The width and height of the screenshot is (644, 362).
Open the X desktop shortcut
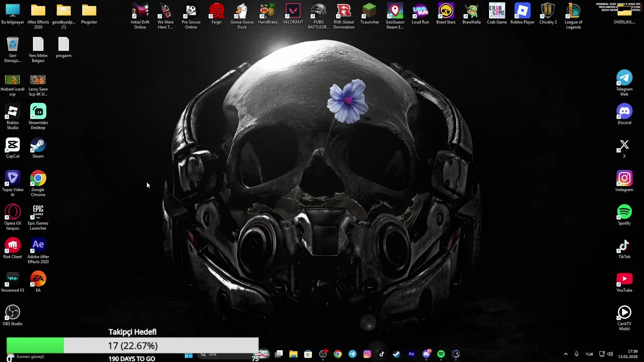point(624,148)
